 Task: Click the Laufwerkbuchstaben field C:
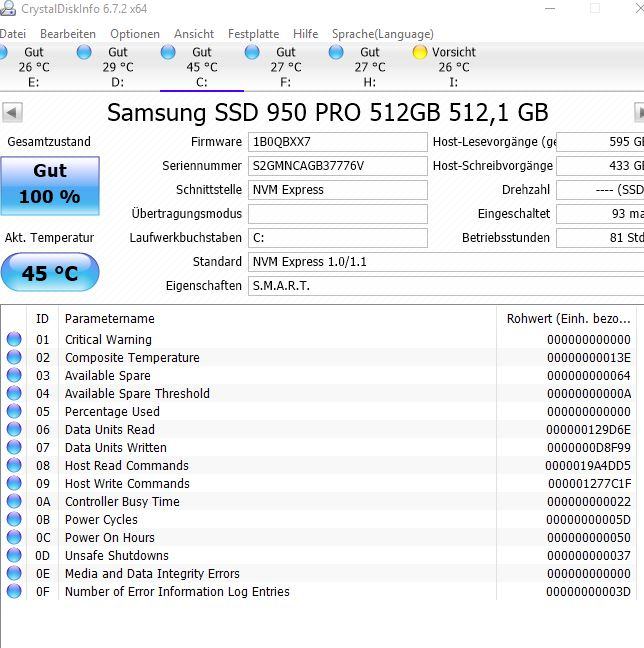pyautogui.click(x=338, y=238)
